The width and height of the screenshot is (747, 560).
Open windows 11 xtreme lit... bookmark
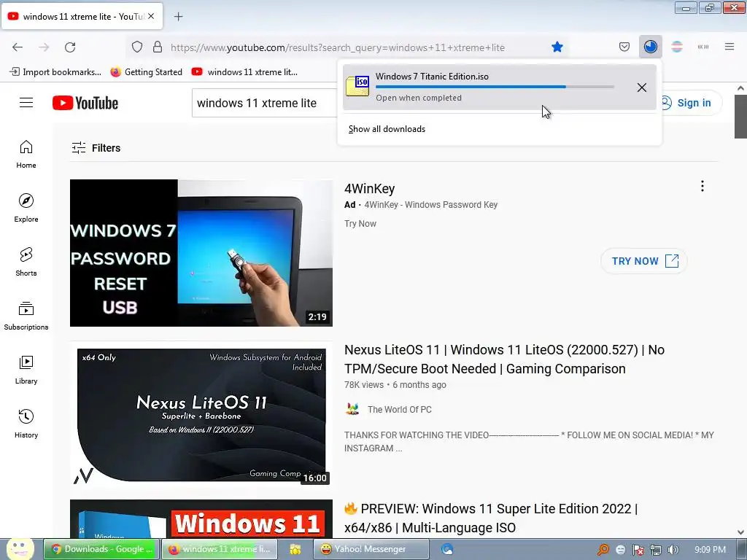point(244,72)
